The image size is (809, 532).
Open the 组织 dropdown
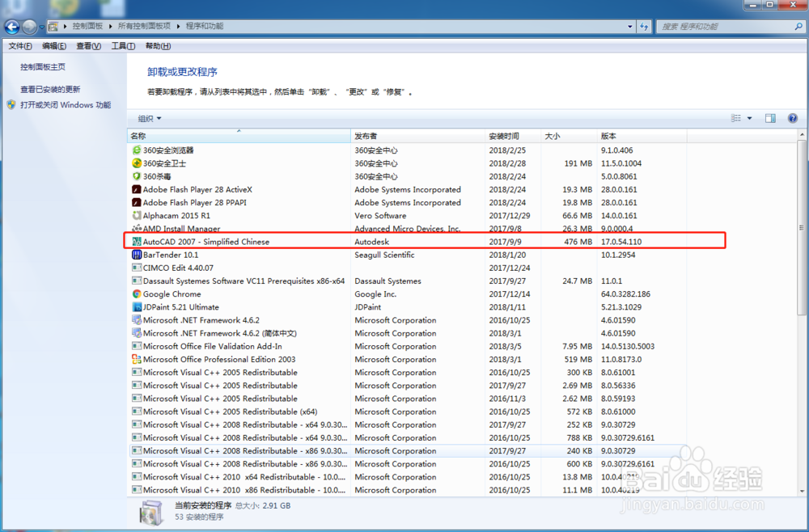tap(150, 119)
